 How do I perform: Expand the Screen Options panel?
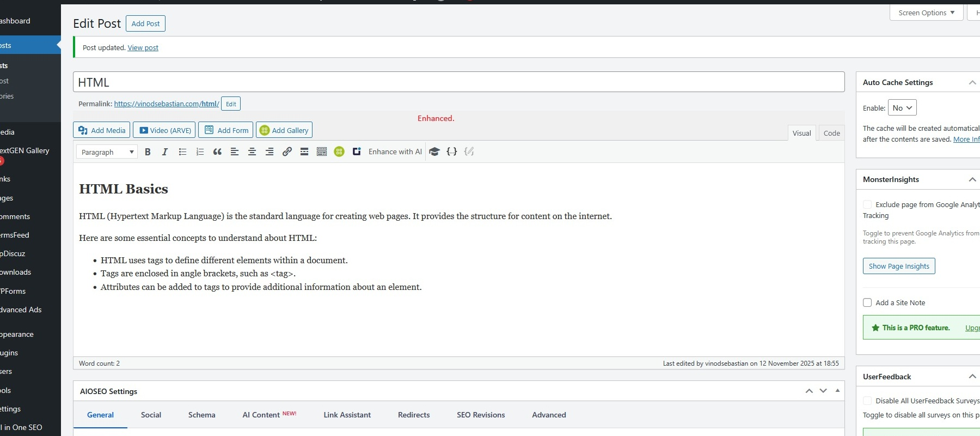(x=926, y=13)
